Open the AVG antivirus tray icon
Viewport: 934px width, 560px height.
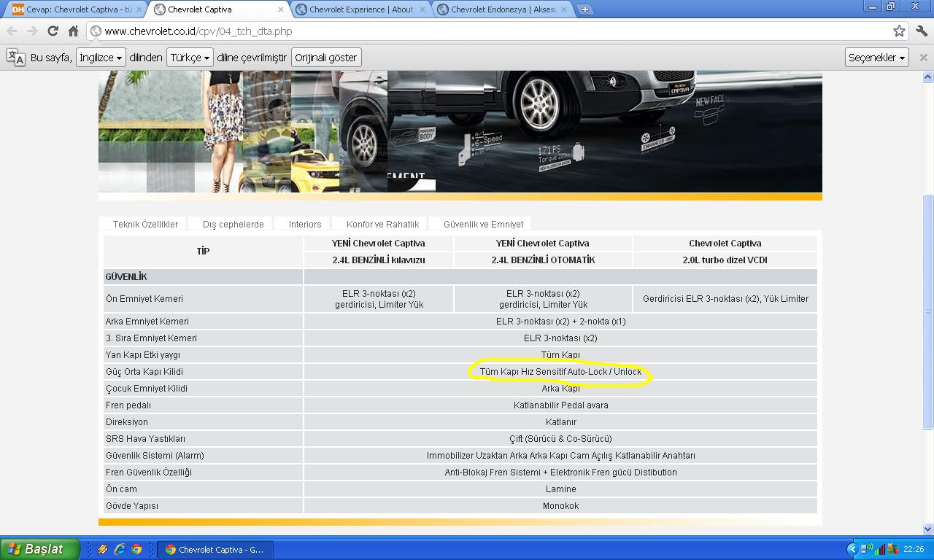[x=892, y=549]
